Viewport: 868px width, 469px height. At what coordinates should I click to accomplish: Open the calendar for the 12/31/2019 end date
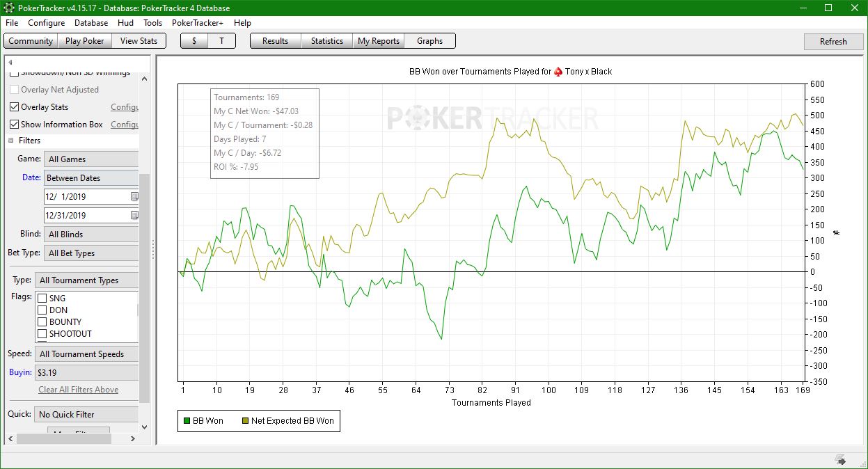pyautogui.click(x=134, y=216)
